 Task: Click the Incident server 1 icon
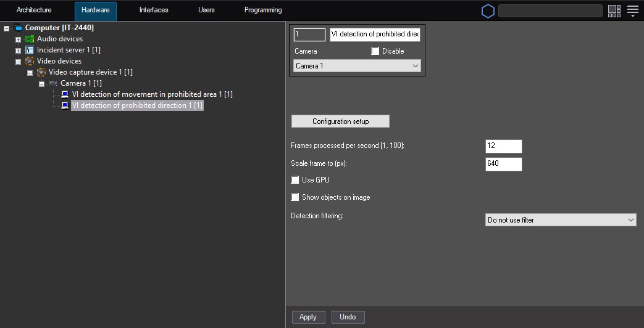[30, 50]
